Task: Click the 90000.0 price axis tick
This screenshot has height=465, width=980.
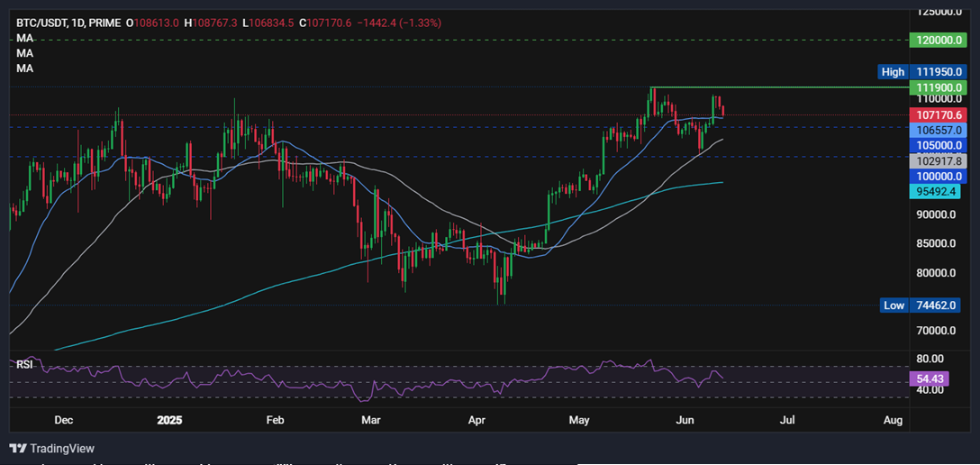Action: [x=938, y=214]
